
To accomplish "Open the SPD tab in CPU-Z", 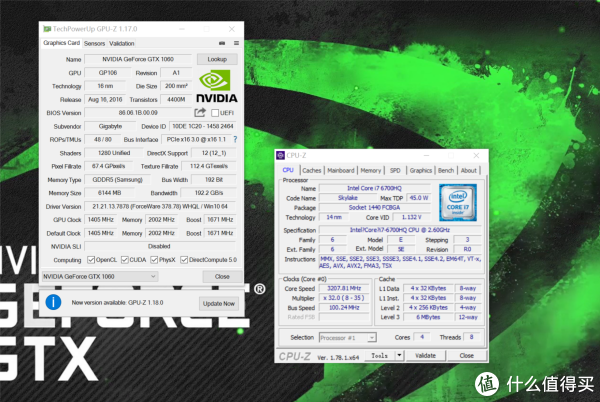I will point(395,171).
